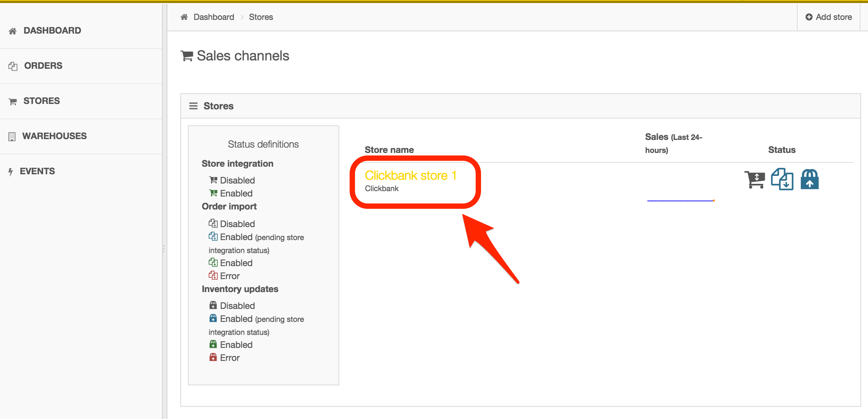Click the Inventory updates Disabled legend icon
868x419 pixels.
[213, 305]
